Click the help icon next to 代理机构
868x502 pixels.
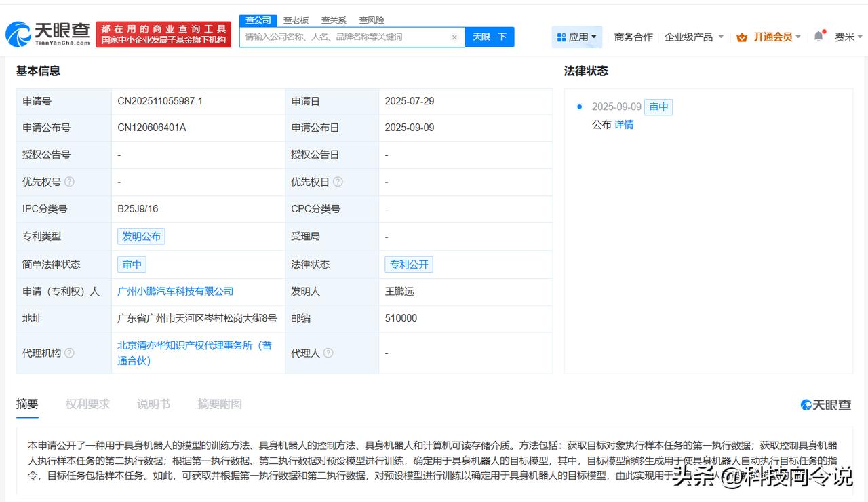69,353
